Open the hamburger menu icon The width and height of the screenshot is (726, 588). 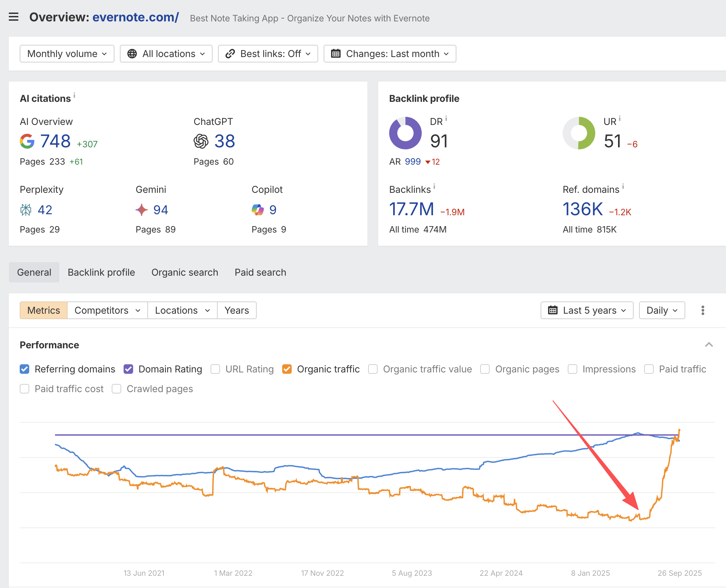point(14,17)
